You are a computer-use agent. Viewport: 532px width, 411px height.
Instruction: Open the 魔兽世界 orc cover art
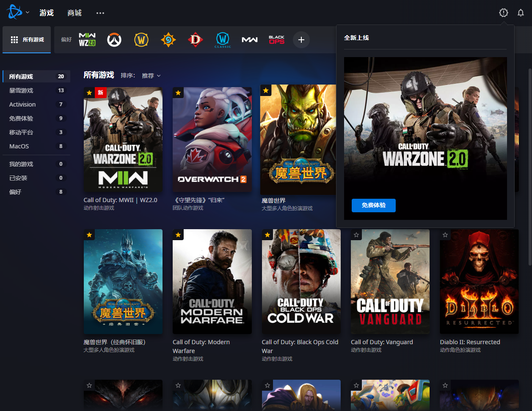click(298, 140)
